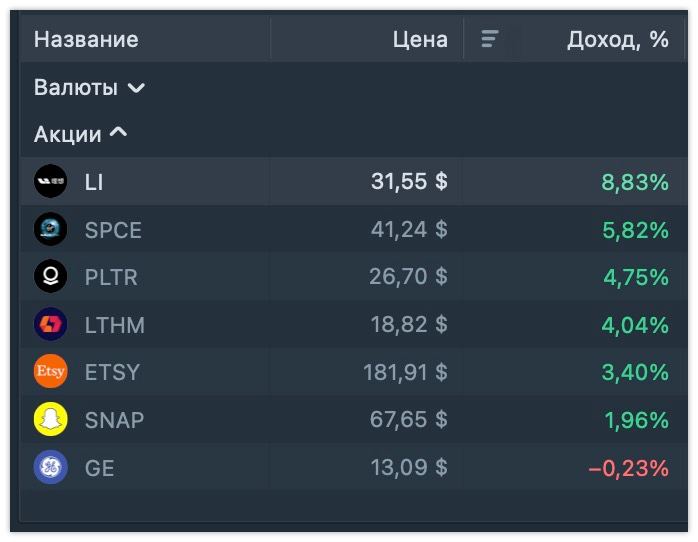Click the LTHM stock logo icon

click(51, 324)
